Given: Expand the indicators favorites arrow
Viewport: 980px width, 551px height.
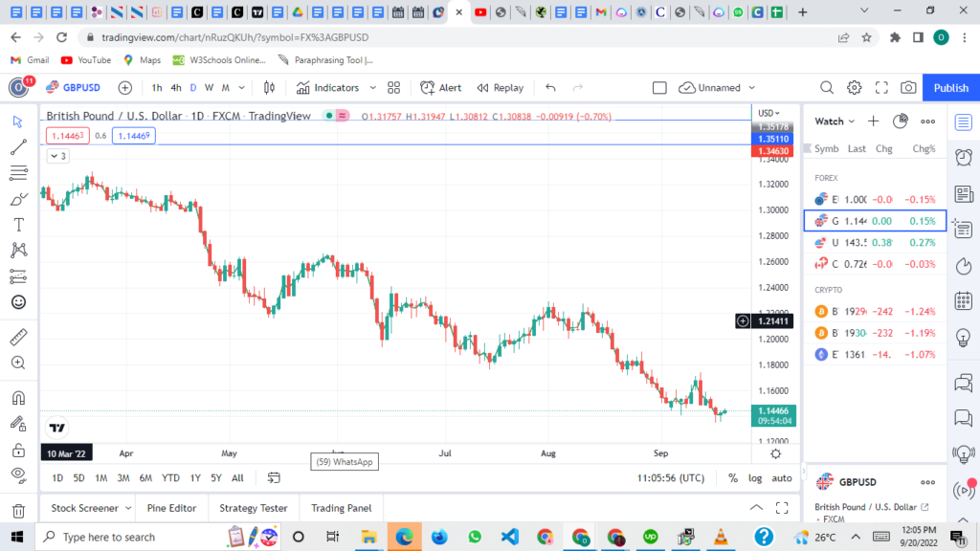Looking at the screenshot, I should point(373,87).
